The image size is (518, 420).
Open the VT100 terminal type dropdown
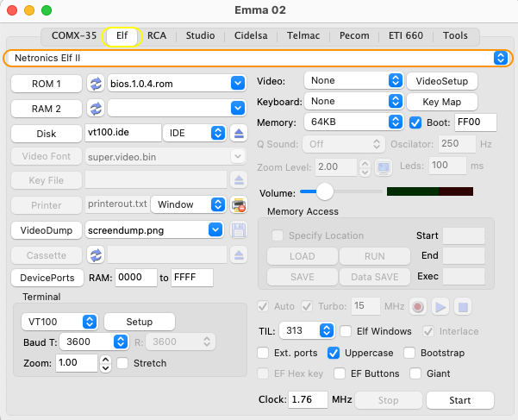coord(59,322)
